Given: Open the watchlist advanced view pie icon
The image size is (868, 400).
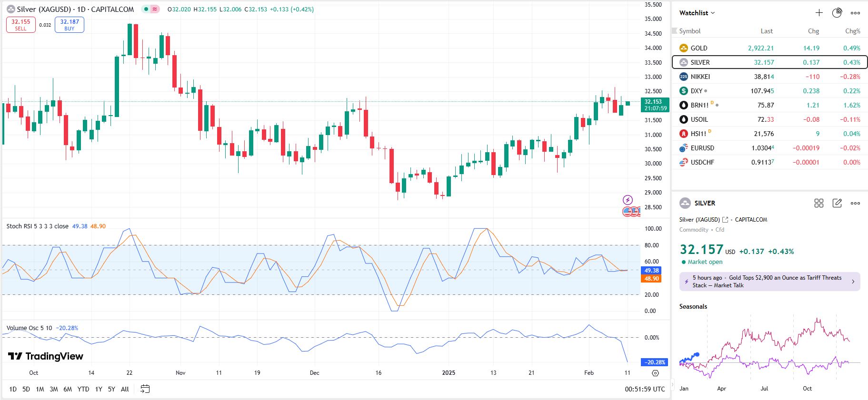Looking at the screenshot, I should point(837,13).
